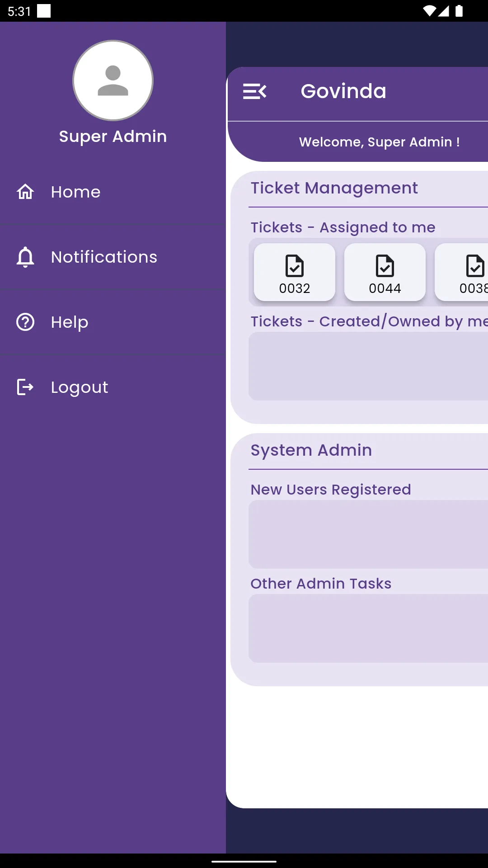Select Home menu item
488x868 pixels.
point(113,192)
